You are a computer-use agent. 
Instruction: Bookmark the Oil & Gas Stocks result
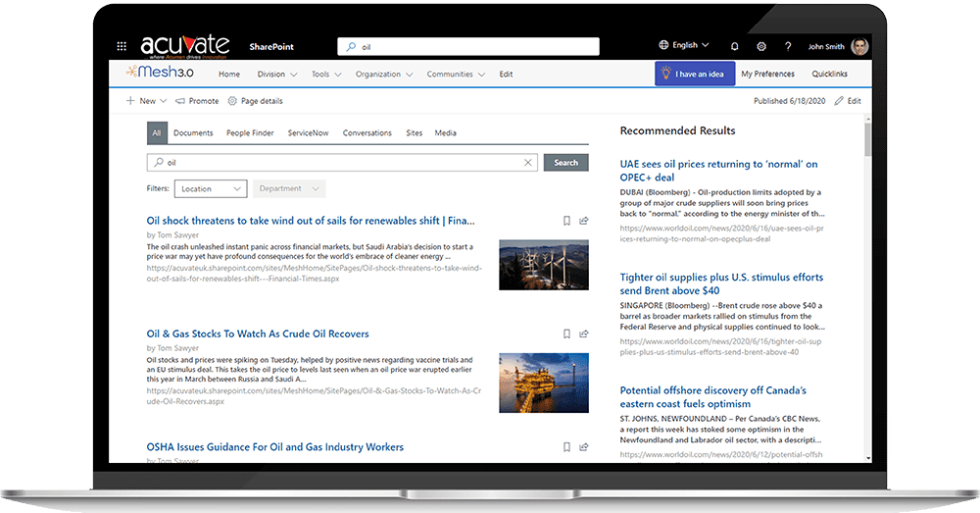566,334
